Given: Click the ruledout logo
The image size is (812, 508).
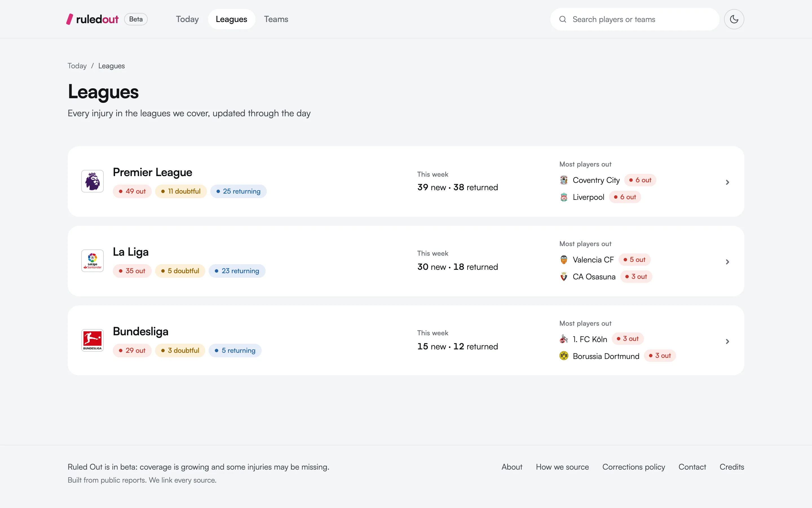Looking at the screenshot, I should tap(92, 19).
